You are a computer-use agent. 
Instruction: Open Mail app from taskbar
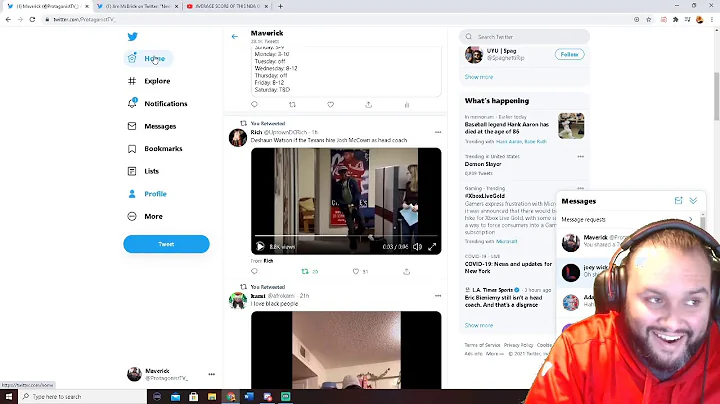pyautogui.click(x=175, y=396)
